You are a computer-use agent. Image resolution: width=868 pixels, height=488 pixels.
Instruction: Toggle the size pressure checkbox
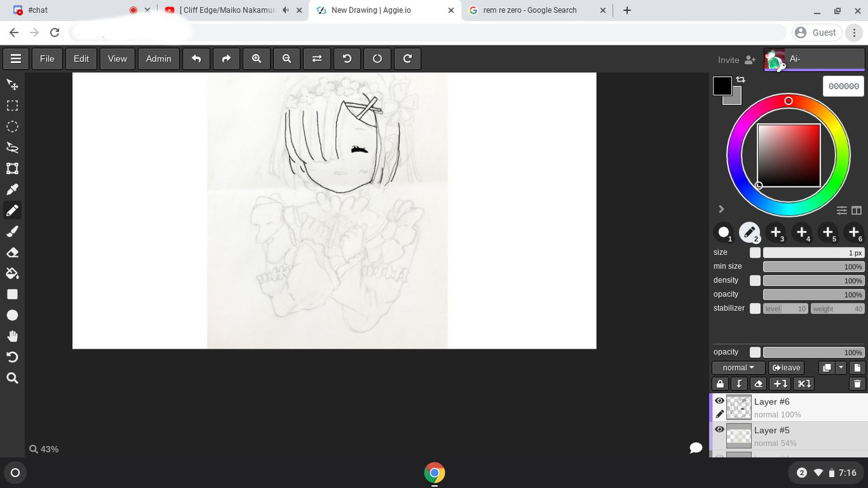(755, 253)
